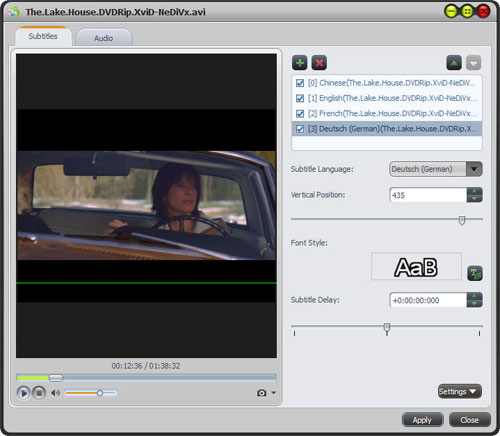Remove the selected subtitle with the red X icon
500x436 pixels.
tap(319, 63)
